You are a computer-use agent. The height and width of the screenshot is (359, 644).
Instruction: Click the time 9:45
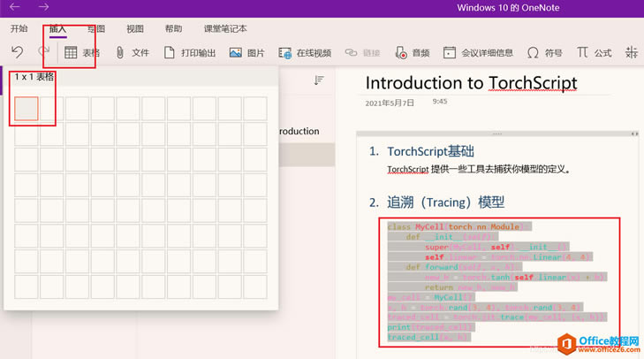tap(439, 101)
